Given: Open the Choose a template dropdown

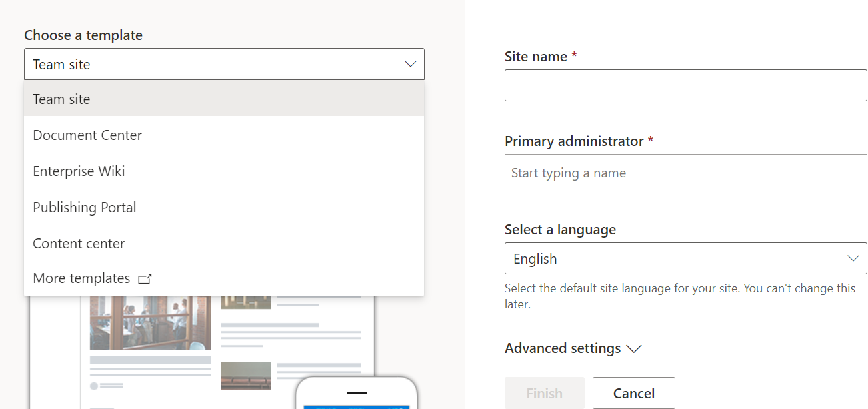Looking at the screenshot, I should coord(224,65).
